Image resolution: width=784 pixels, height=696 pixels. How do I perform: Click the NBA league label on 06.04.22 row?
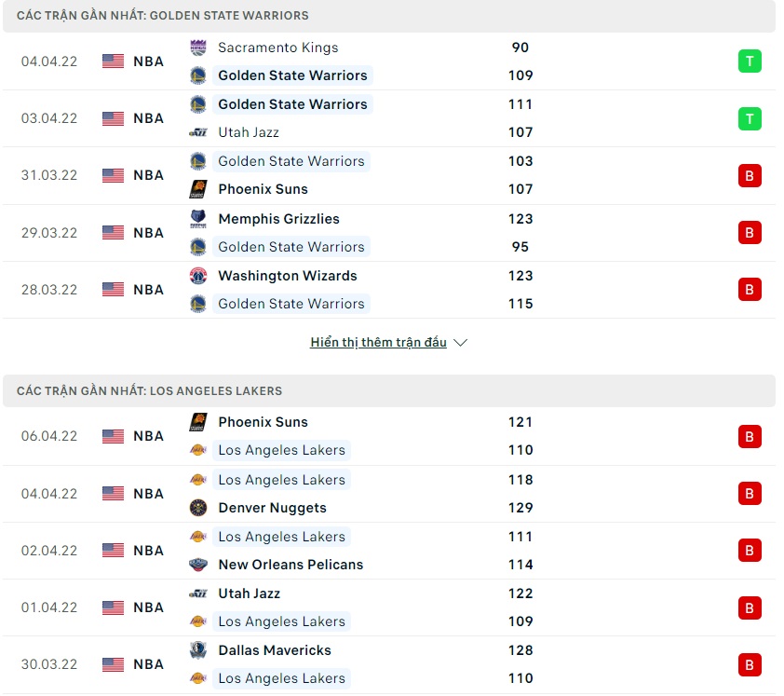(148, 436)
